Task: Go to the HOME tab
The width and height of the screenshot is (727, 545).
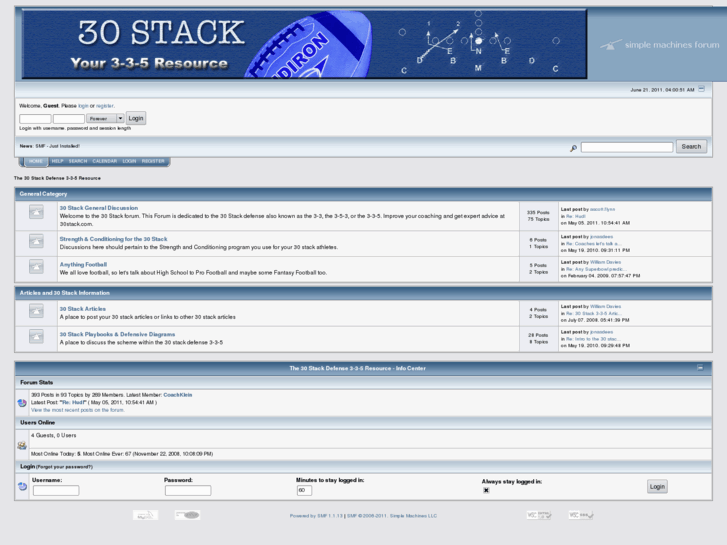Action: [36, 161]
